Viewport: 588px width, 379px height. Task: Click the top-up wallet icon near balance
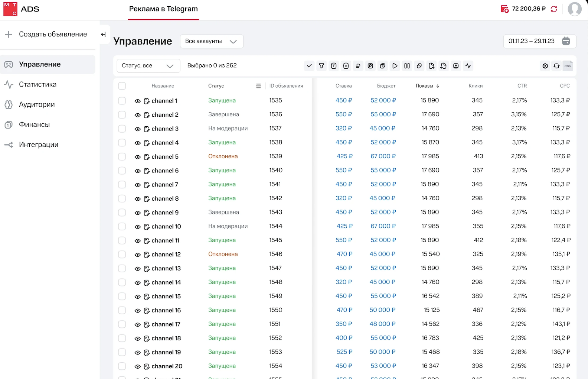(x=504, y=9)
